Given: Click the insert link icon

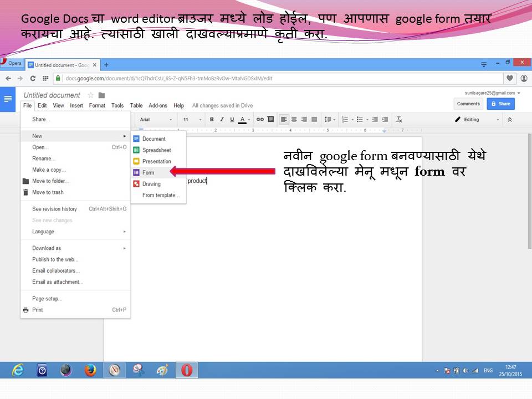Looking at the screenshot, I should tap(260, 120).
